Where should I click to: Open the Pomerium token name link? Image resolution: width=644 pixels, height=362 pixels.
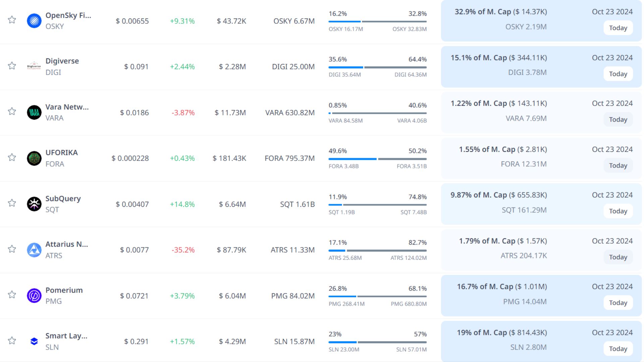pyautogui.click(x=64, y=290)
